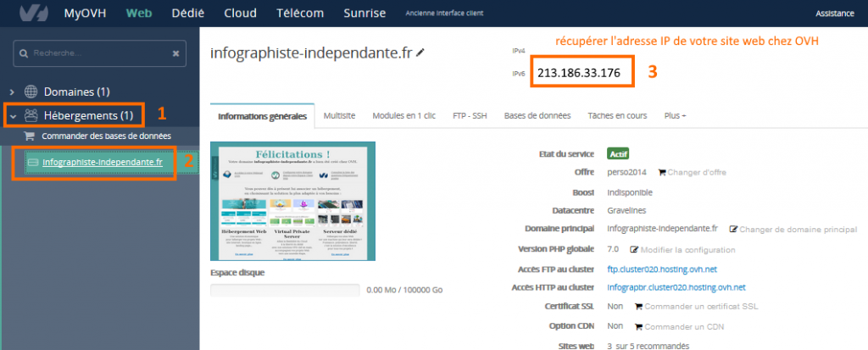Open the infograpbr.cluster020.hosting.ovh.net link
Screen dimensions: 868x350
(x=676, y=287)
